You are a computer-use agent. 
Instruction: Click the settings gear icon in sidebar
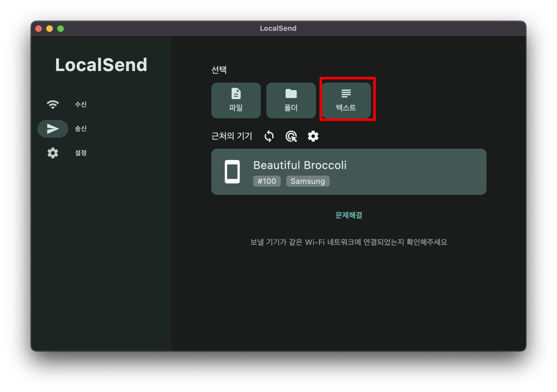pyautogui.click(x=53, y=153)
